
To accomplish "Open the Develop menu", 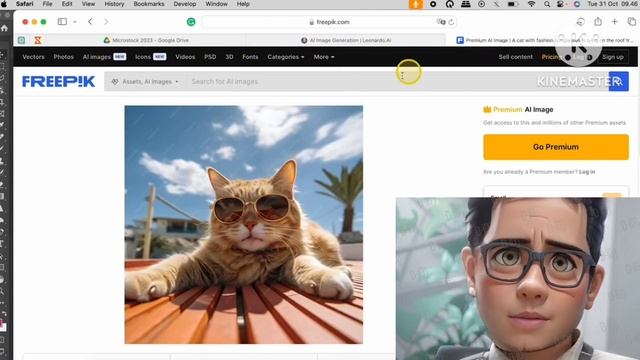I will (x=185, y=4).
